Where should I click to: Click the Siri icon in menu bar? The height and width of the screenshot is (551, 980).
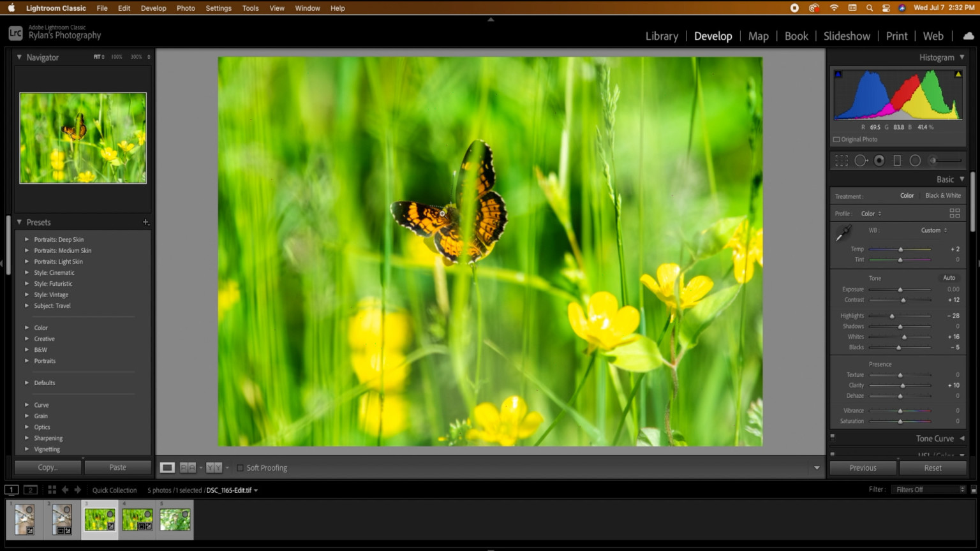(x=902, y=8)
